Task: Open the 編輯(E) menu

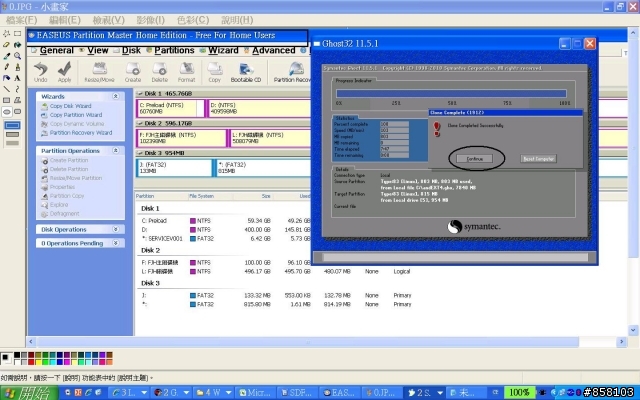Action: pos(64,20)
